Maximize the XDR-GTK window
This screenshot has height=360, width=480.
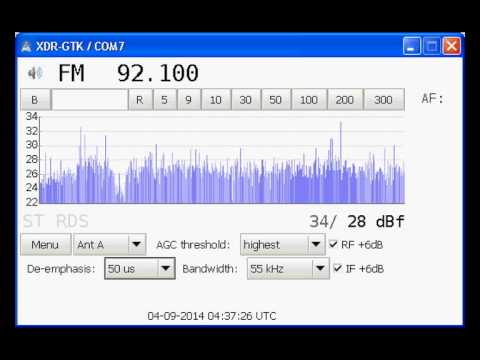(x=432, y=46)
